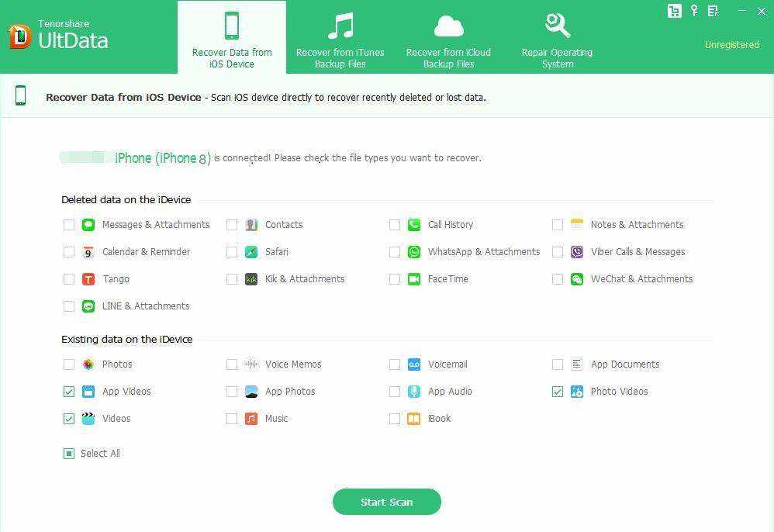Image resolution: width=774 pixels, height=532 pixels.
Task: Click the iPhone (iPhone 8) device name
Action: tap(163, 158)
